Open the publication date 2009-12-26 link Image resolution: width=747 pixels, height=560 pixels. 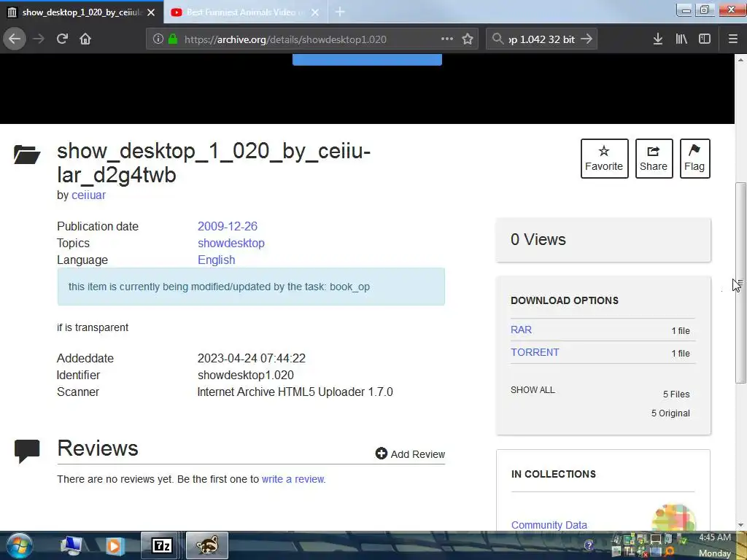coord(228,226)
